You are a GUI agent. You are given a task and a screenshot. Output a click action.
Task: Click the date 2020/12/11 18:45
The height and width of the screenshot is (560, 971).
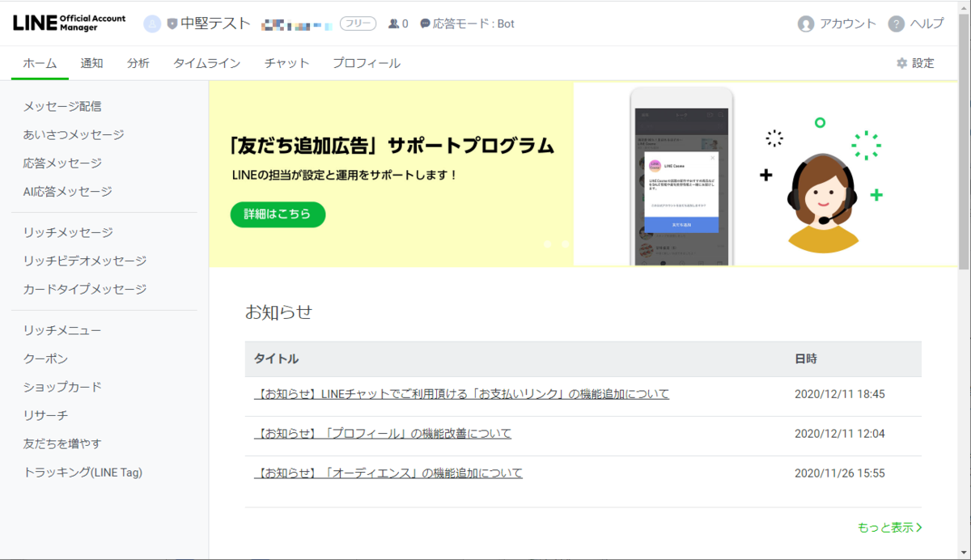tap(840, 394)
